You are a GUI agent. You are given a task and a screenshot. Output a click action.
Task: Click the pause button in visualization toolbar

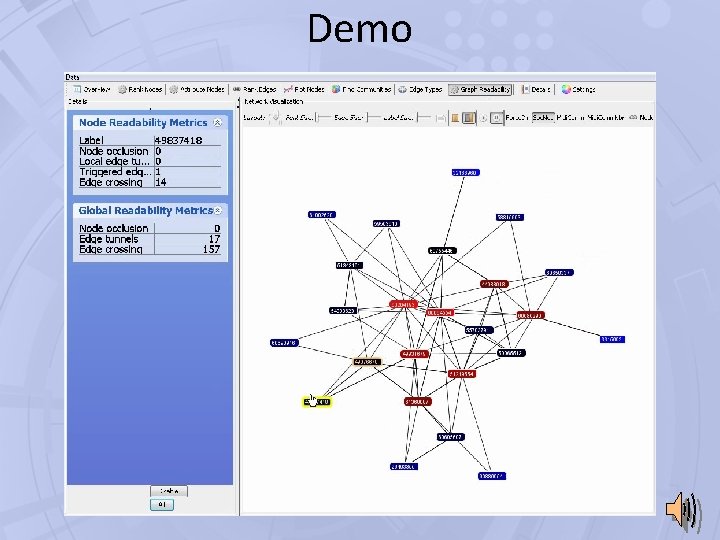pos(496,118)
